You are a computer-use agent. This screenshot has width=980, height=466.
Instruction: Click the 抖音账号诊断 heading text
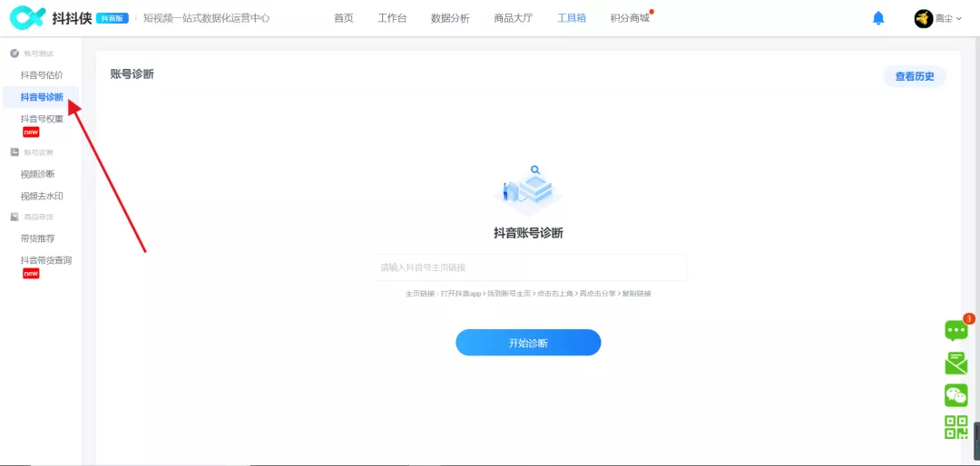[x=529, y=233]
